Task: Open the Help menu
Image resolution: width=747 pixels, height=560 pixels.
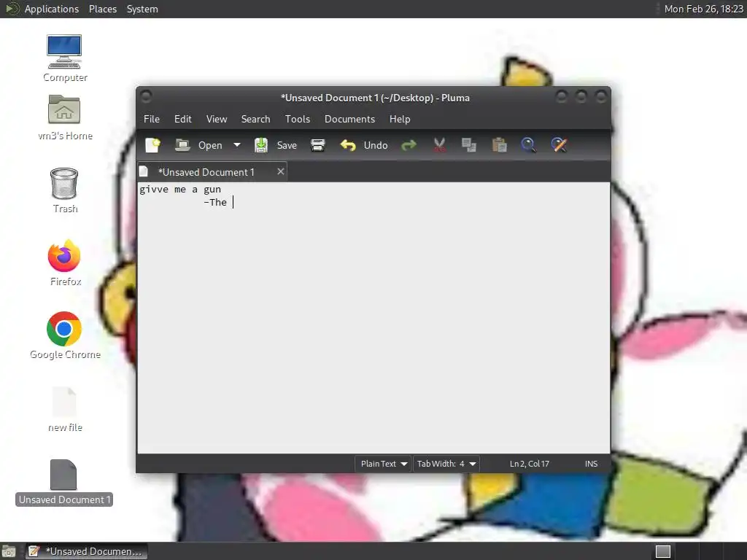Action: pyautogui.click(x=400, y=119)
